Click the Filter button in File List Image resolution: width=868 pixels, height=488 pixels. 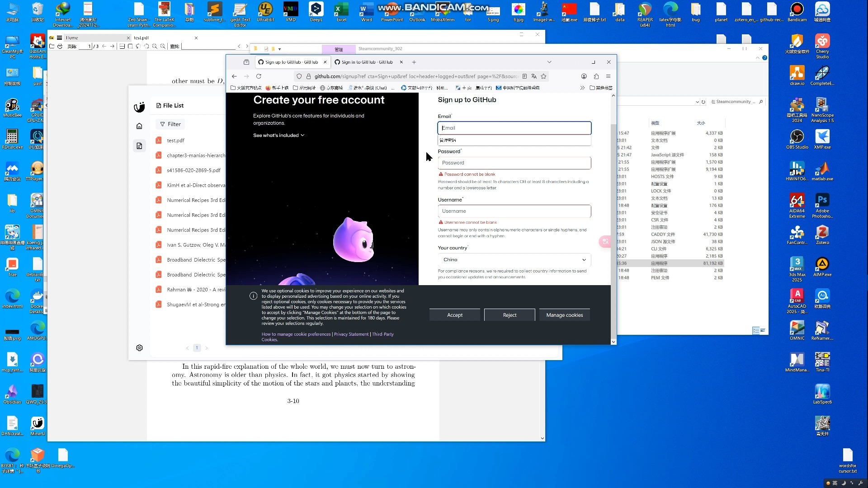pyautogui.click(x=170, y=124)
